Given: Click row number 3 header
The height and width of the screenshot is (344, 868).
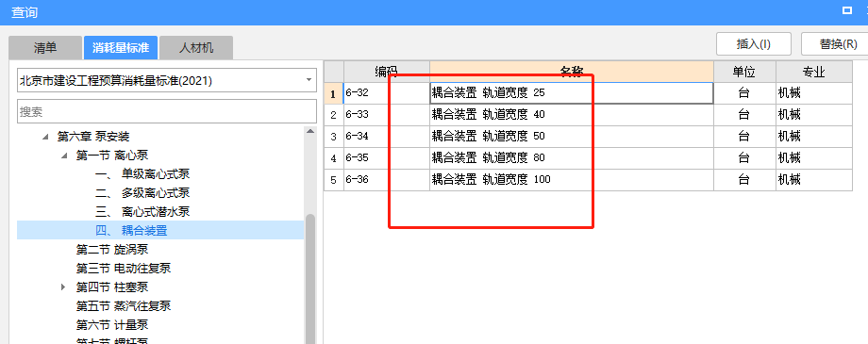Looking at the screenshot, I should pyautogui.click(x=333, y=136).
